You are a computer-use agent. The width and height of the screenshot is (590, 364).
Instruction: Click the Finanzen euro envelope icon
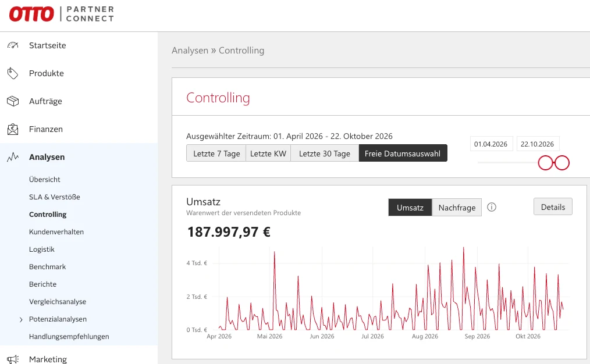pos(13,129)
